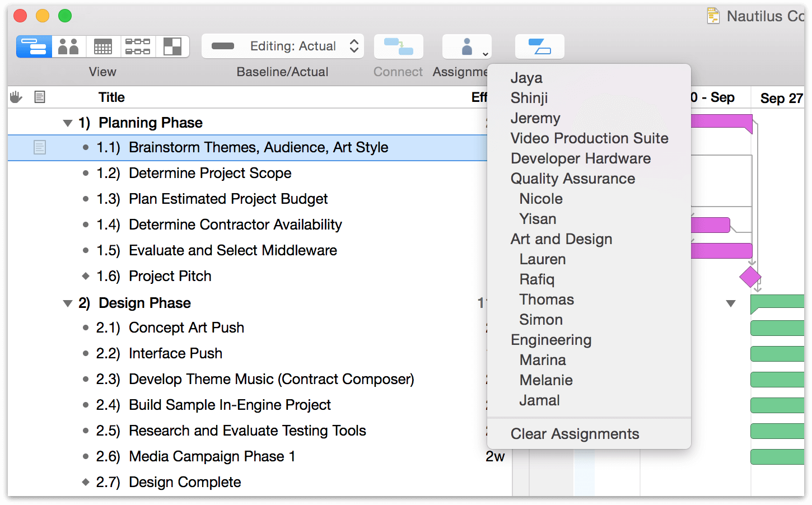The image size is (812, 505).
Task: Click the Planning Phase summary bar
Action: click(x=721, y=123)
